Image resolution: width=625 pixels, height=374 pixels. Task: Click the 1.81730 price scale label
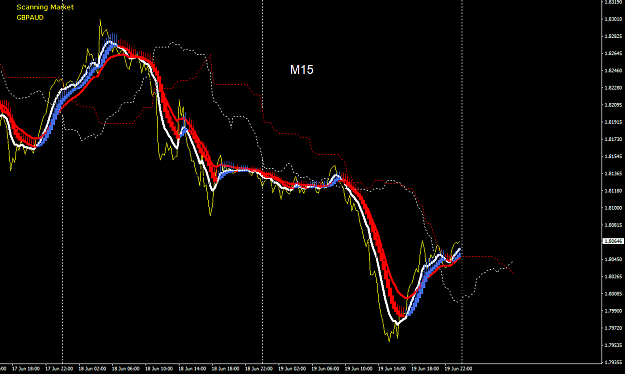613,139
